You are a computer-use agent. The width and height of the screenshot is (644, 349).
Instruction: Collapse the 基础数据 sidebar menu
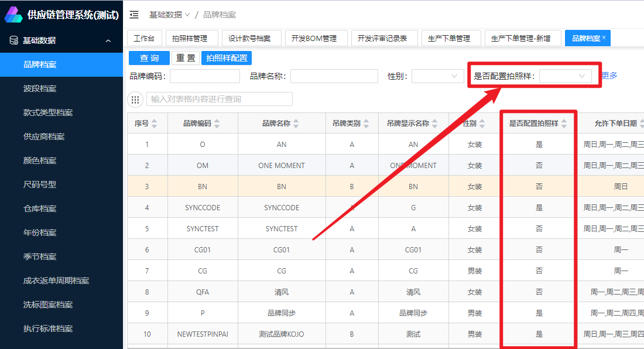click(x=108, y=41)
